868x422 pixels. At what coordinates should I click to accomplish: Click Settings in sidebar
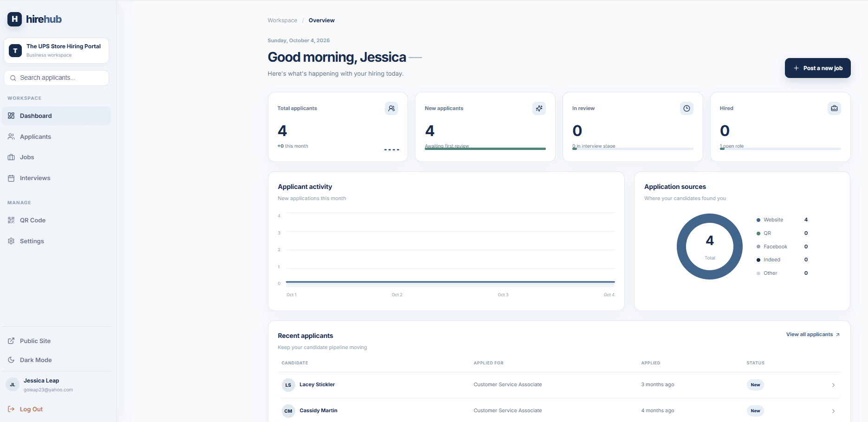[x=56, y=241]
